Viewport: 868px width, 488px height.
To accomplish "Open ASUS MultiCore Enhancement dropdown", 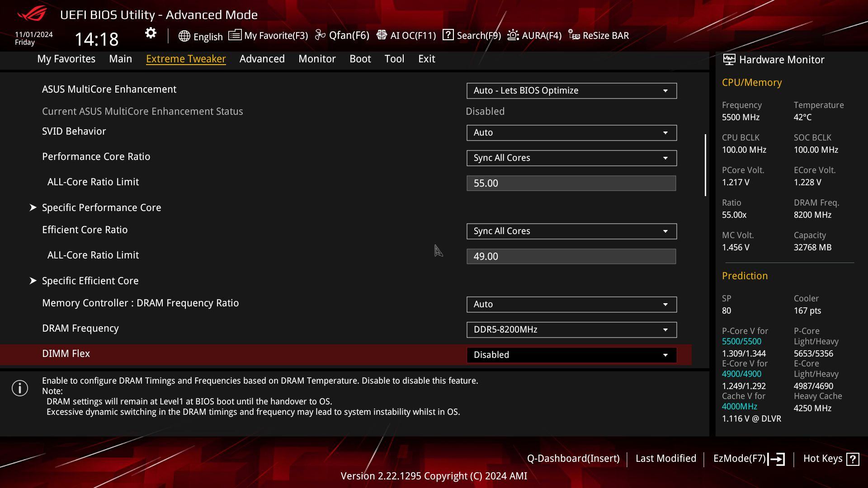I will pos(571,91).
